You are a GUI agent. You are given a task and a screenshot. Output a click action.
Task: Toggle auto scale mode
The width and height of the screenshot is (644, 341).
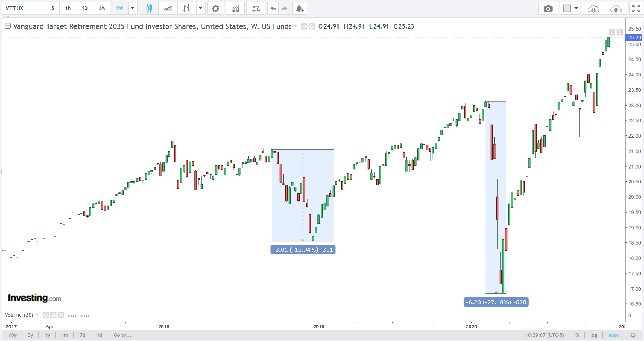pos(613,335)
